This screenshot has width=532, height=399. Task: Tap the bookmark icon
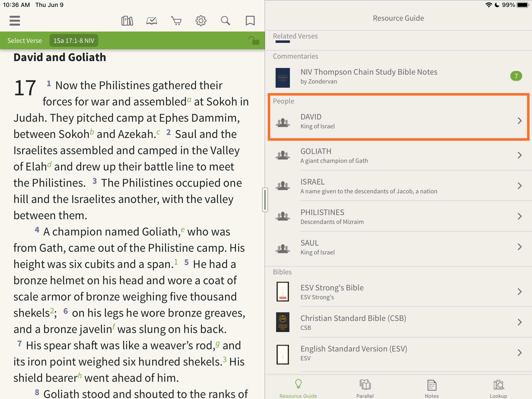tap(250, 21)
